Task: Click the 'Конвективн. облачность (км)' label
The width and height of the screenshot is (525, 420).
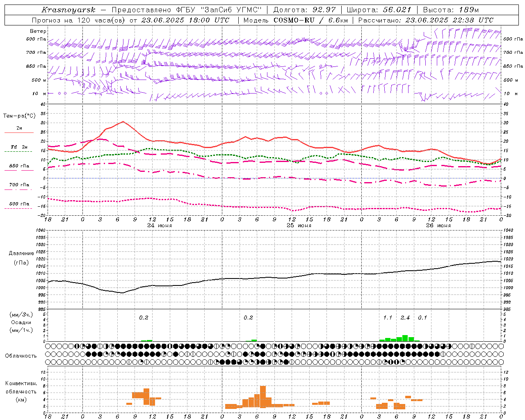Action: [x=21, y=391]
